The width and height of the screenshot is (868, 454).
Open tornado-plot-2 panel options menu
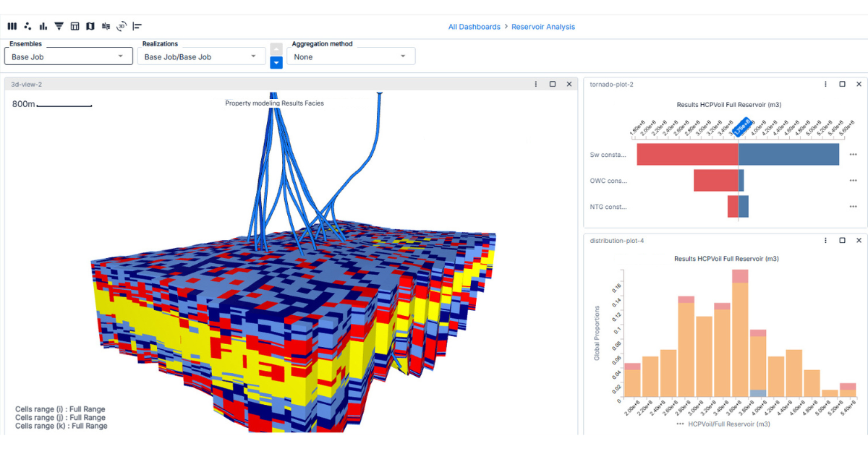[x=825, y=85]
